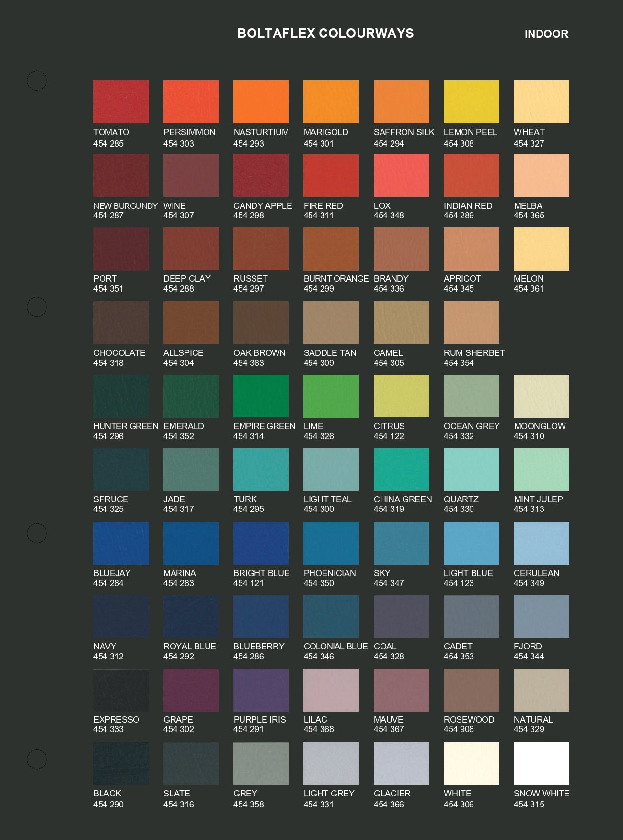Pick the China Green swatch

(x=402, y=469)
